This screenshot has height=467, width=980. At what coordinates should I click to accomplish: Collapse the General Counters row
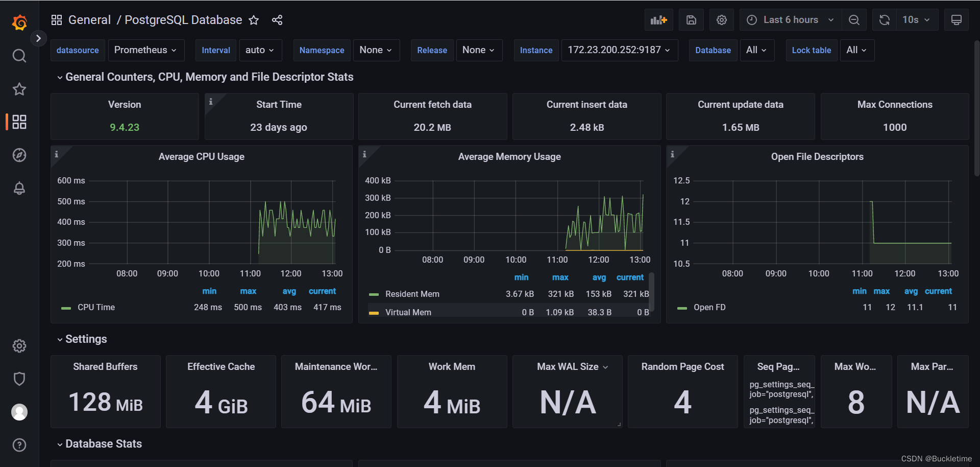[205, 77]
